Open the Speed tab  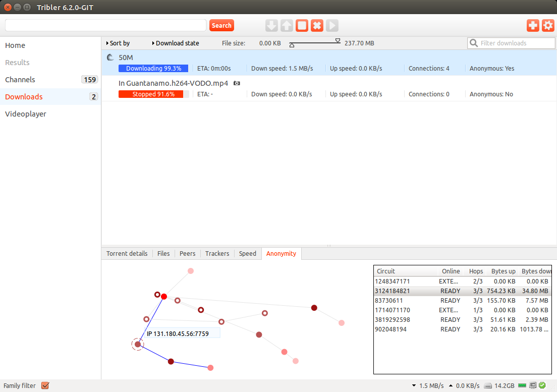248,254
